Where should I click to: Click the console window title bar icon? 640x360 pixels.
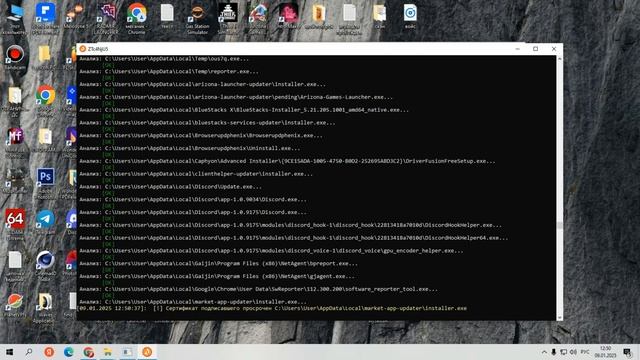pos(82,49)
